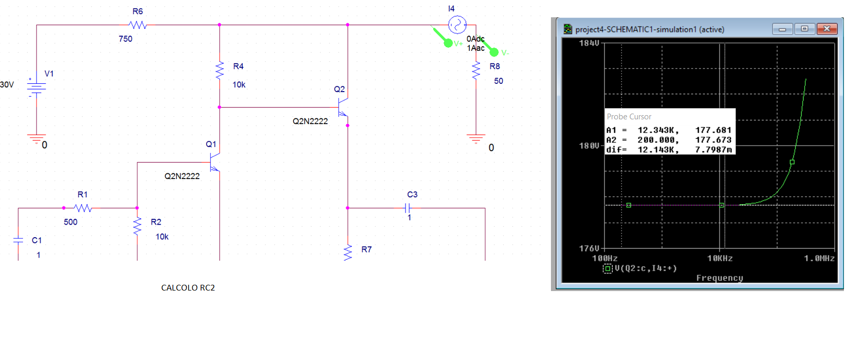Close the simulation1 plot window
The image size is (868, 357).
tap(827, 29)
